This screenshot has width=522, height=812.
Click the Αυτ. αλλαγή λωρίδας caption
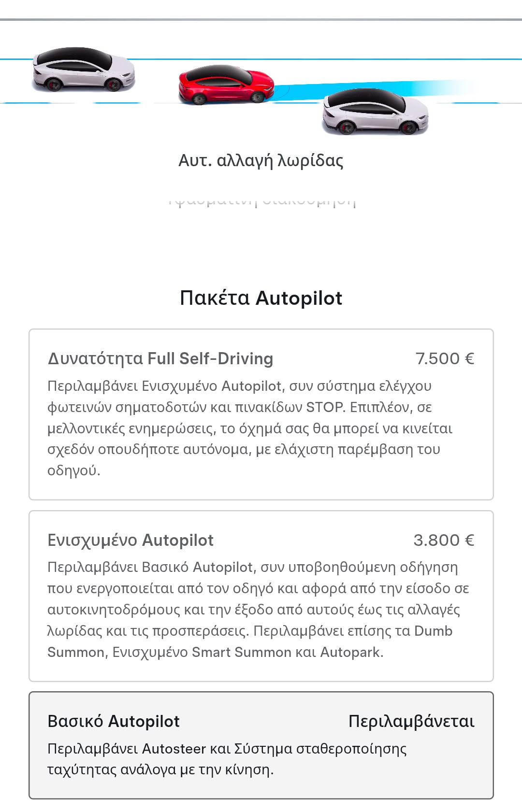[261, 160]
